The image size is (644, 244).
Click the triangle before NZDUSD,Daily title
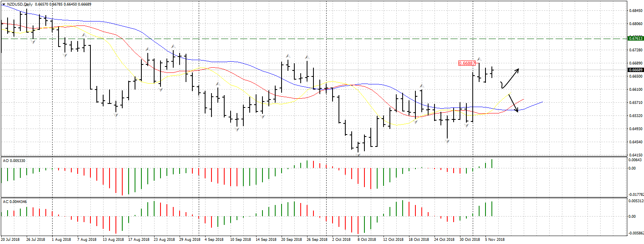coord(4,4)
